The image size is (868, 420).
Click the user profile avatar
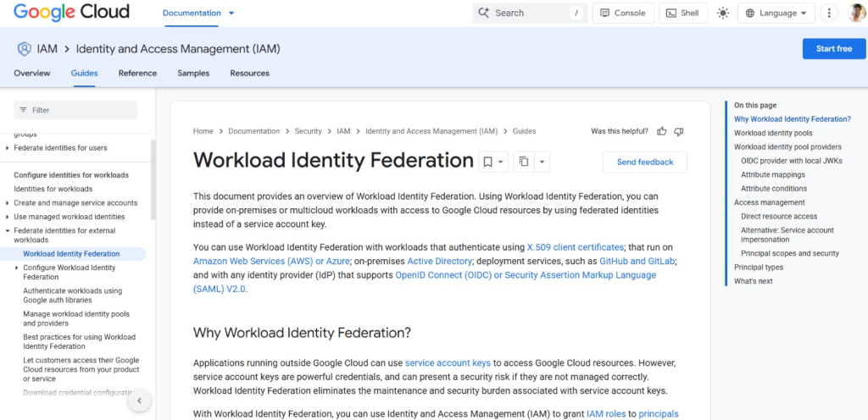(856, 14)
